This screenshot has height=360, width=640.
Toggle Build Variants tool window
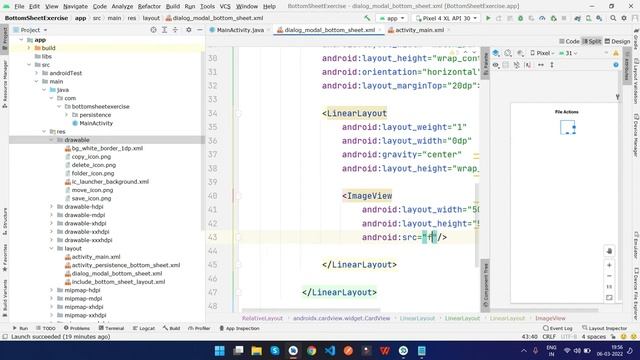click(x=4, y=299)
